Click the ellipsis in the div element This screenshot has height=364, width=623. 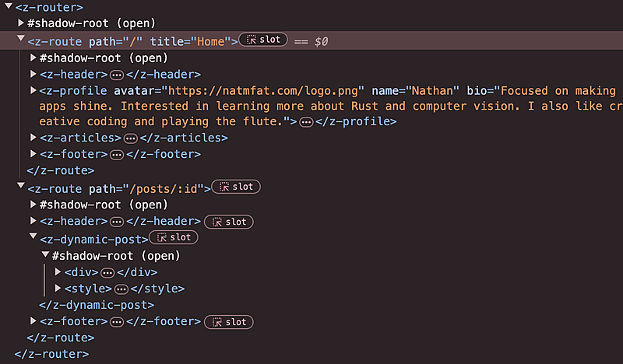[x=107, y=272]
